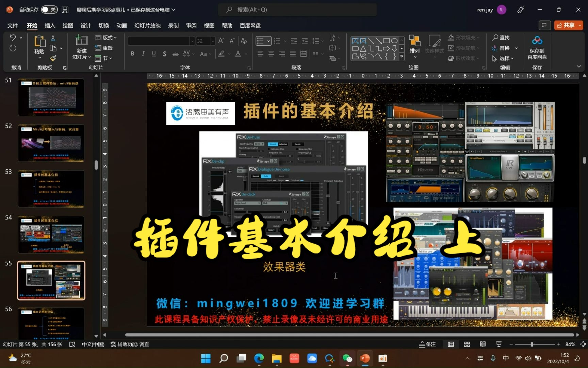Click the Chinese (China) language indicator
This screenshot has height=368, width=588.
pos(93,344)
